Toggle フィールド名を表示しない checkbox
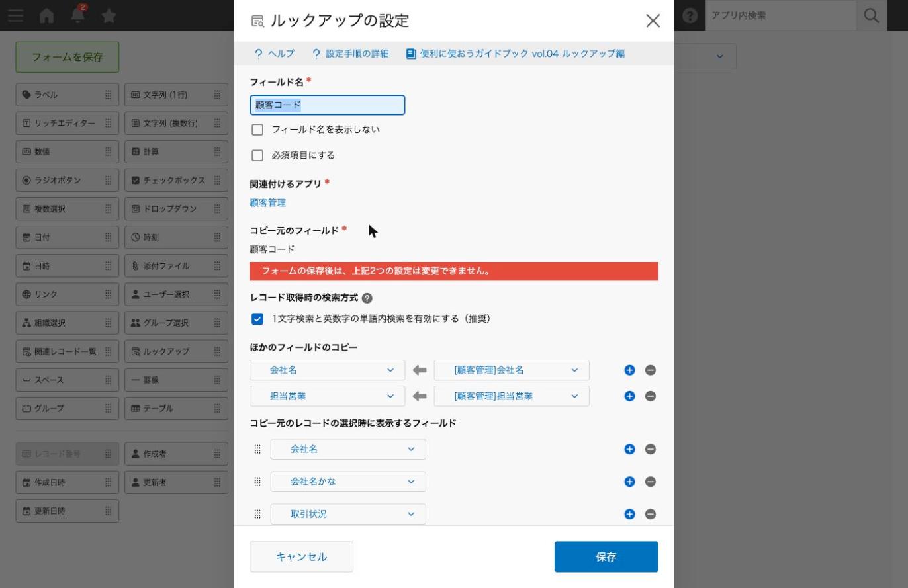The image size is (908, 588). (257, 130)
